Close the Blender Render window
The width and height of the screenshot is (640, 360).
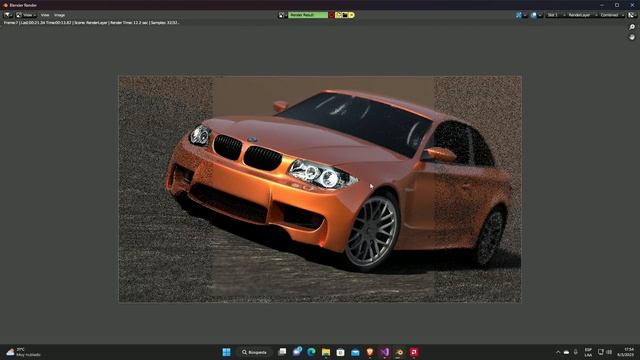pyautogui.click(x=632, y=5)
